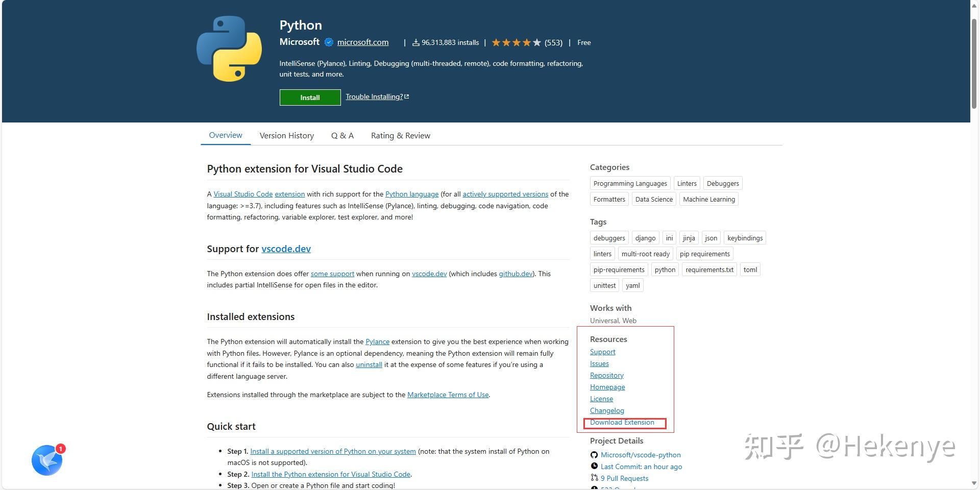Click the Download Extension link
980x490 pixels.
622,422
